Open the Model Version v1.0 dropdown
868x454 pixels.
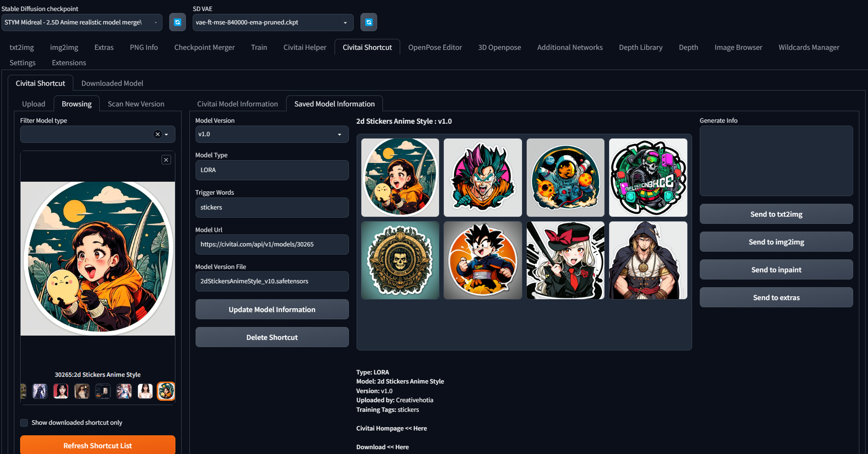(x=272, y=134)
